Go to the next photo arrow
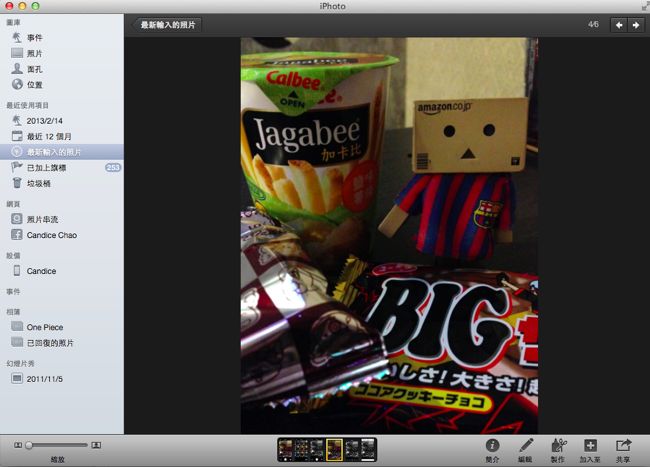 tap(636, 25)
